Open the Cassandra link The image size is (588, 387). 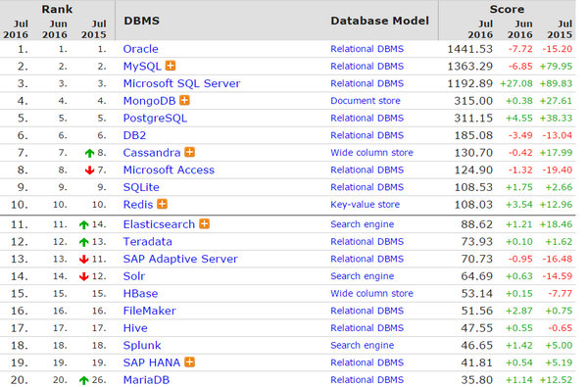pos(152,153)
